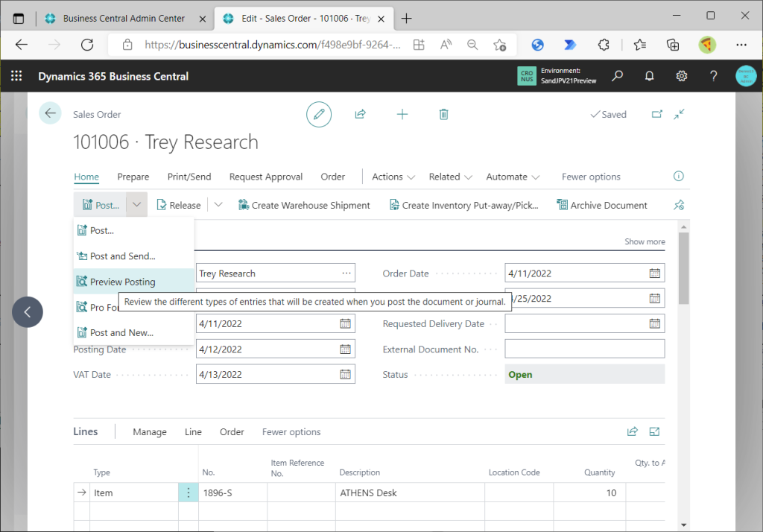Open the Actions dropdown menu

click(393, 177)
